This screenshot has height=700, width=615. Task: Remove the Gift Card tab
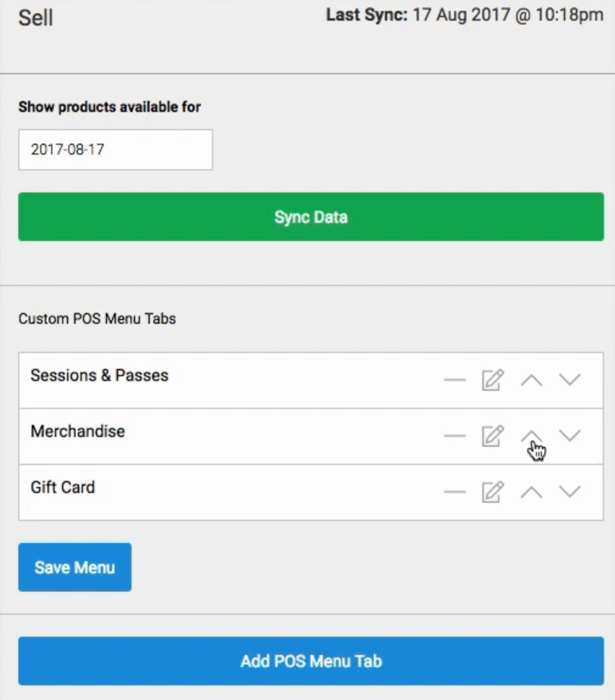[455, 492]
